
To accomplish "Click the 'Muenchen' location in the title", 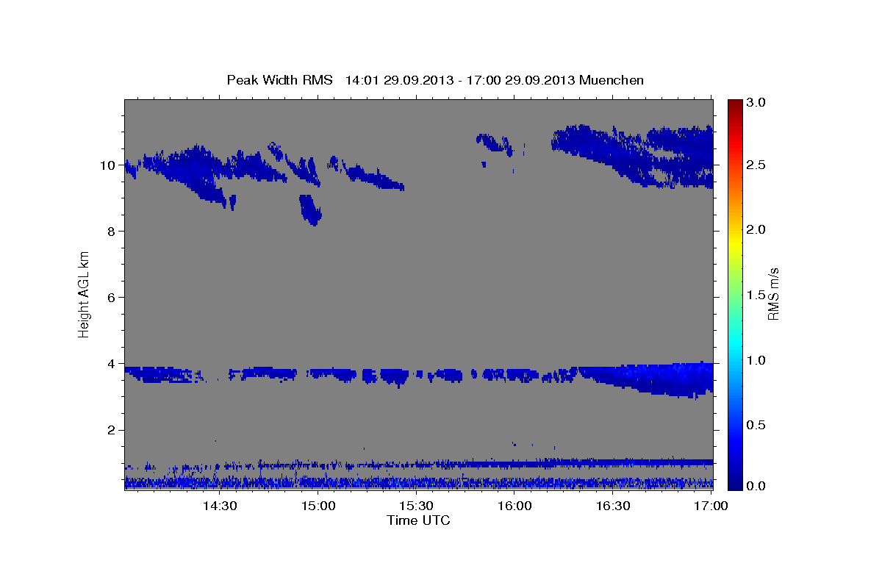I will [x=612, y=79].
